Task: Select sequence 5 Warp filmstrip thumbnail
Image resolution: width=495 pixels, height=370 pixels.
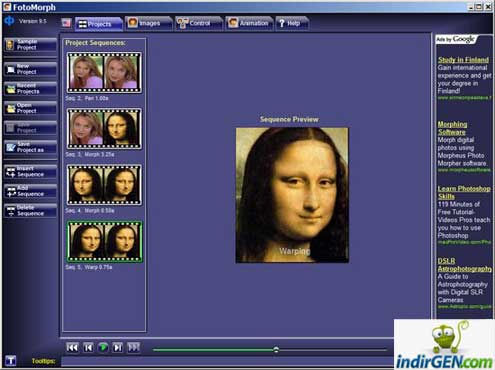Action: pyautogui.click(x=104, y=241)
